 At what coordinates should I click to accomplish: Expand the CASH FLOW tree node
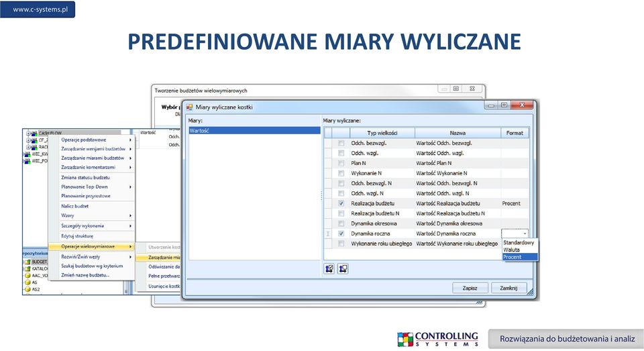[x=28, y=133]
